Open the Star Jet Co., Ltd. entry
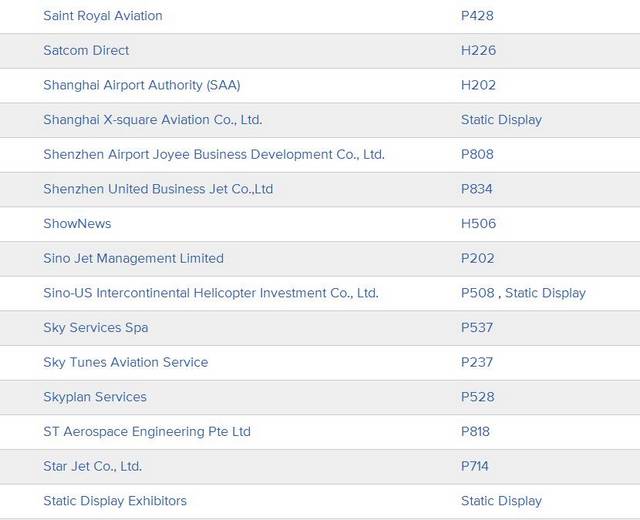This screenshot has height=520, width=640. pyautogui.click(x=92, y=466)
